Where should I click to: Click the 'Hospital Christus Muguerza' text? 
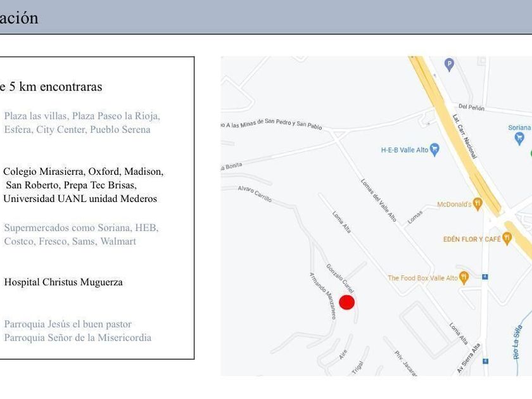[x=63, y=282]
